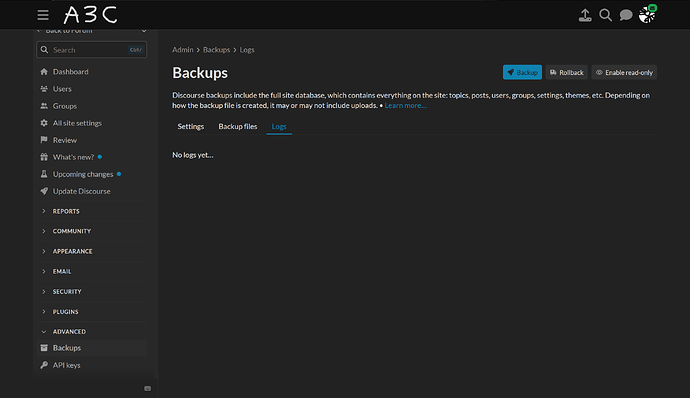Open the Backups sidebar link
The width and height of the screenshot is (690, 398).
92,348
